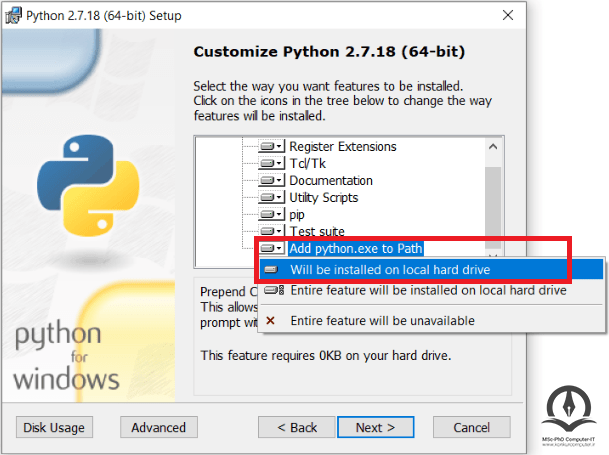Click the installer icon in the title bar
This screenshot has width=609, height=455.
[13, 16]
